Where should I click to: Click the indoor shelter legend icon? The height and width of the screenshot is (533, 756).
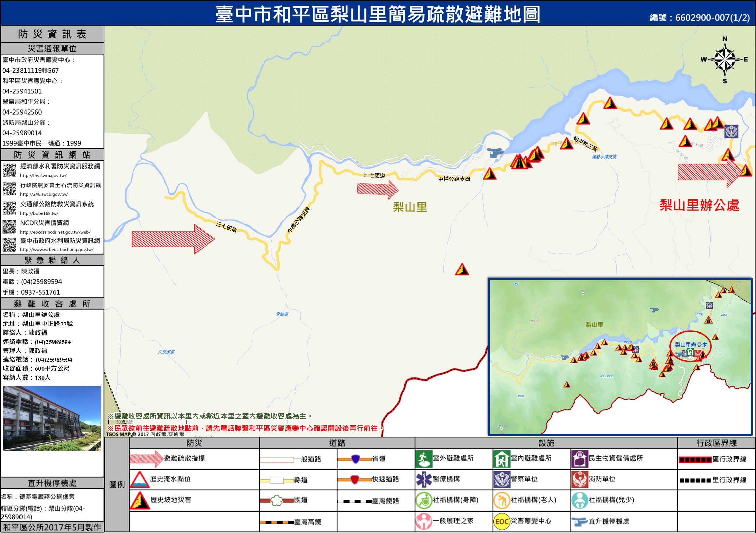(502, 459)
